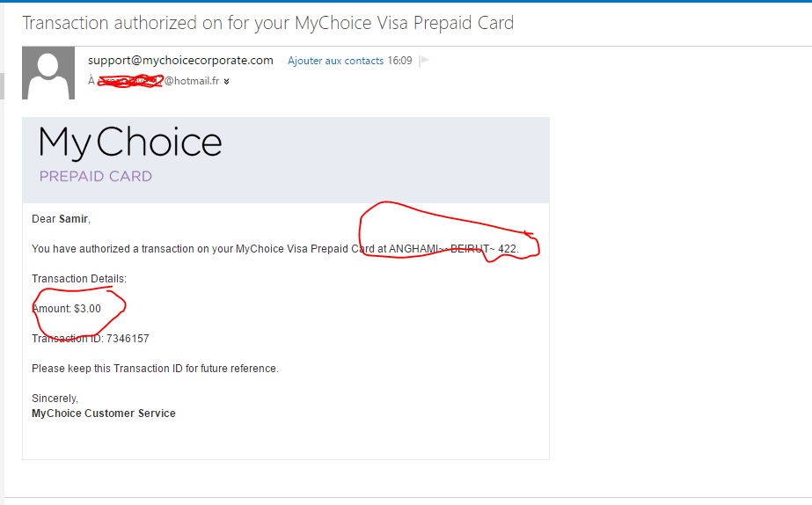Click the 'Please keep this Transaction ID' sentence
The image size is (812, 505).
coord(155,369)
